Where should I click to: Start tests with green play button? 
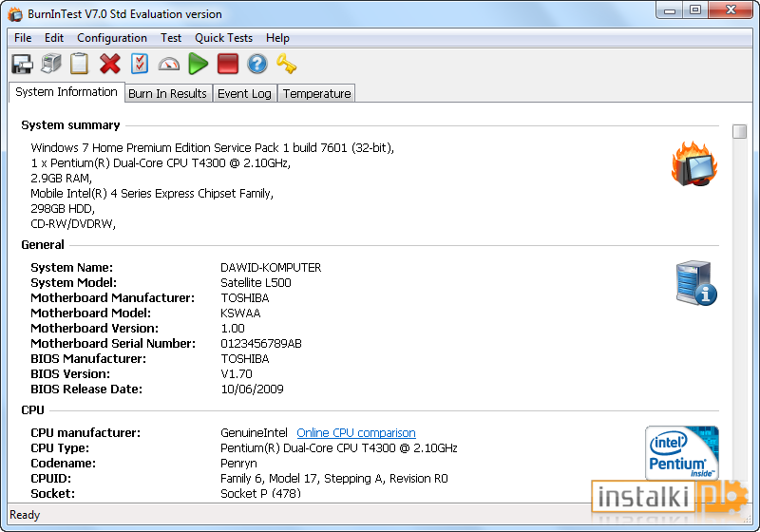[199, 64]
